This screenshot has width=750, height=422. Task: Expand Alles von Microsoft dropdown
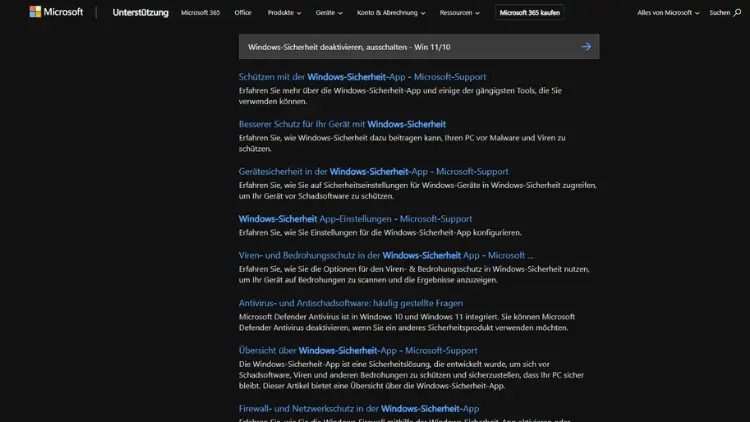[x=668, y=13]
